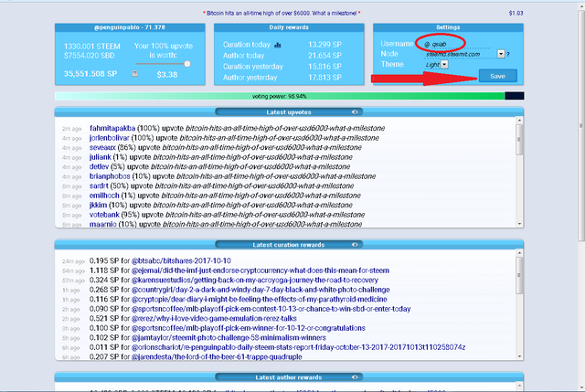This screenshot has height=392, width=585.
Task: Open the @rerez video game emulation link
Action: [x=214, y=319]
